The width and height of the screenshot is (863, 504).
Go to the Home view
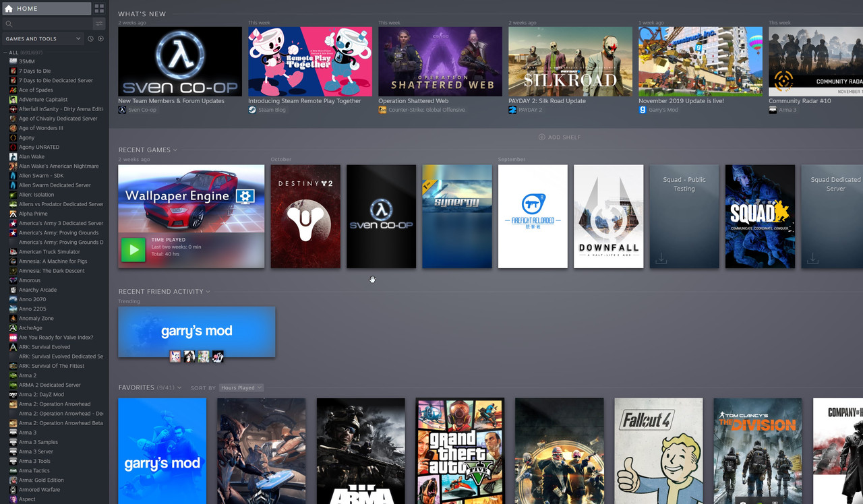(x=47, y=9)
